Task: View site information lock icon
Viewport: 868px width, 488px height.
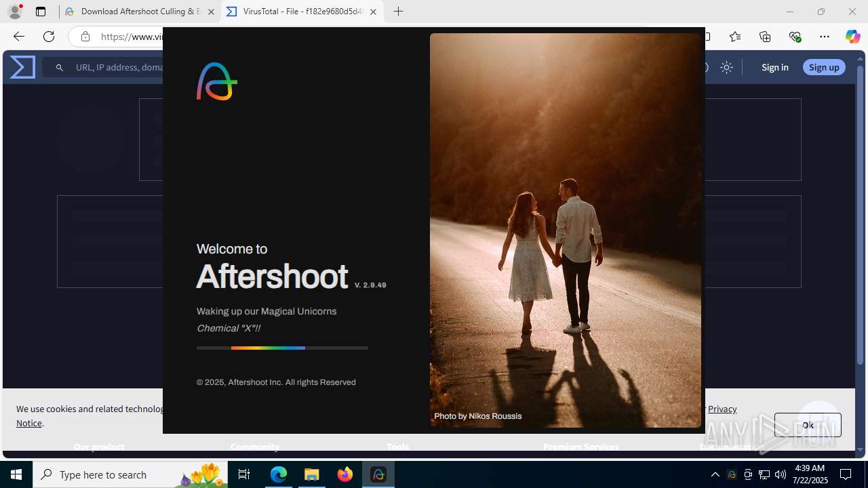Action: click(x=85, y=37)
